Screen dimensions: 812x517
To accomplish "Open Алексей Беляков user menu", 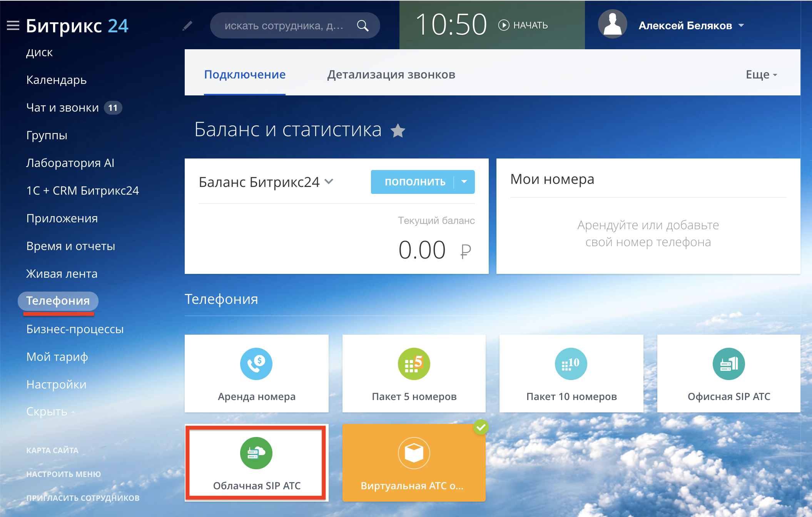I will (x=691, y=26).
